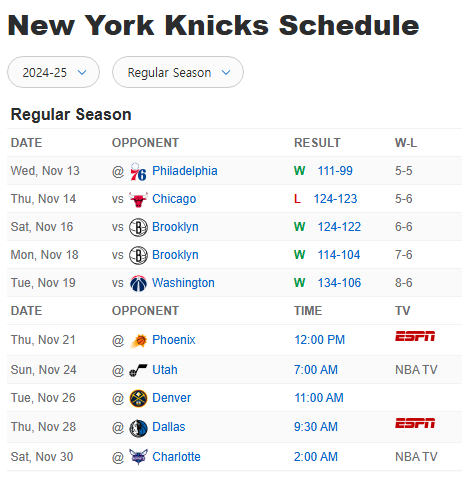Screen dimensions: 462x479
Task: Click the Dallas Mavericks logo icon
Action: coord(138,428)
